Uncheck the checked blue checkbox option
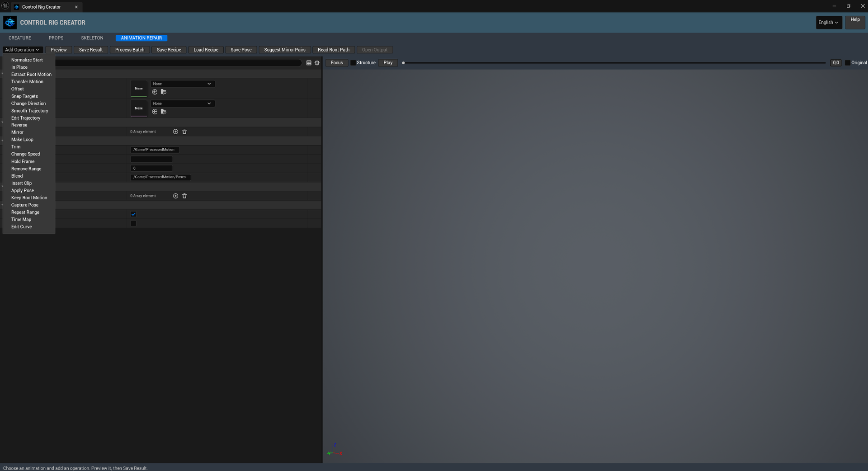The width and height of the screenshot is (868, 471). click(x=133, y=214)
